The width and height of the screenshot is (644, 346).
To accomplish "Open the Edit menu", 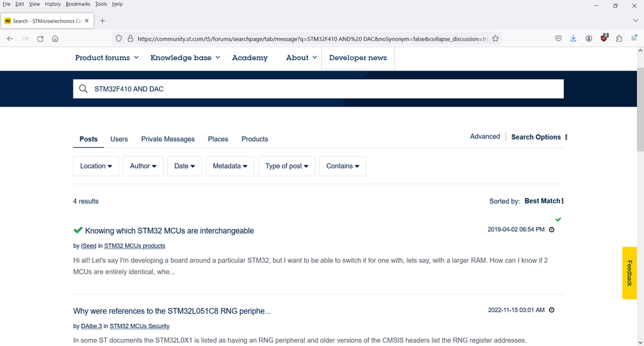I will coord(20,4).
